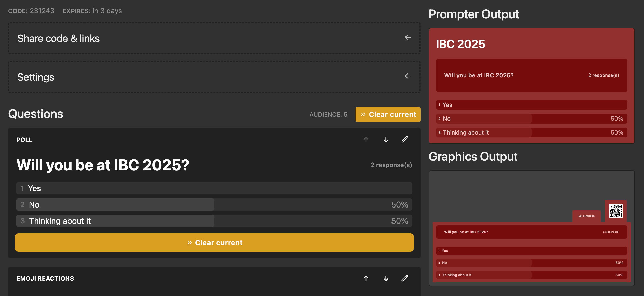The image size is (644, 296).
Task: Click the wide Clear current button in Poll
Action: pyautogui.click(x=214, y=243)
